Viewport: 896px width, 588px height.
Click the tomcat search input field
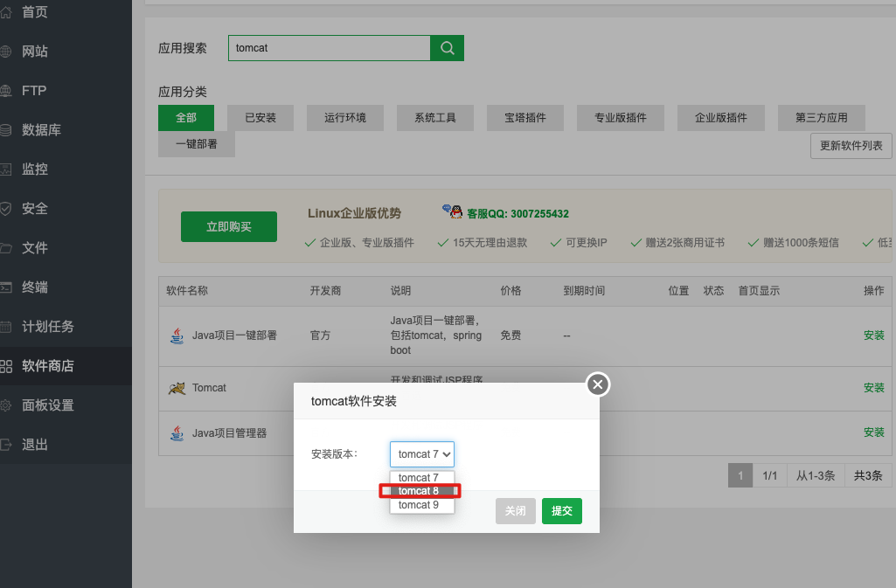tap(328, 47)
